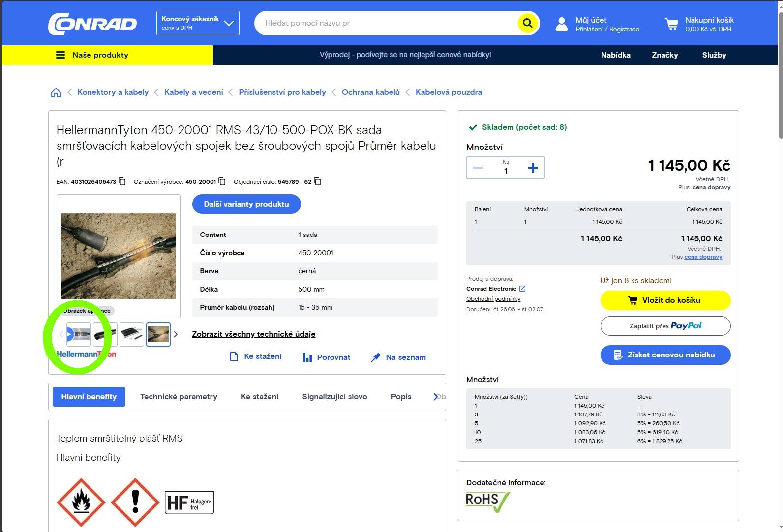Expand the Koncový zákazník price type dropdown

198,23
